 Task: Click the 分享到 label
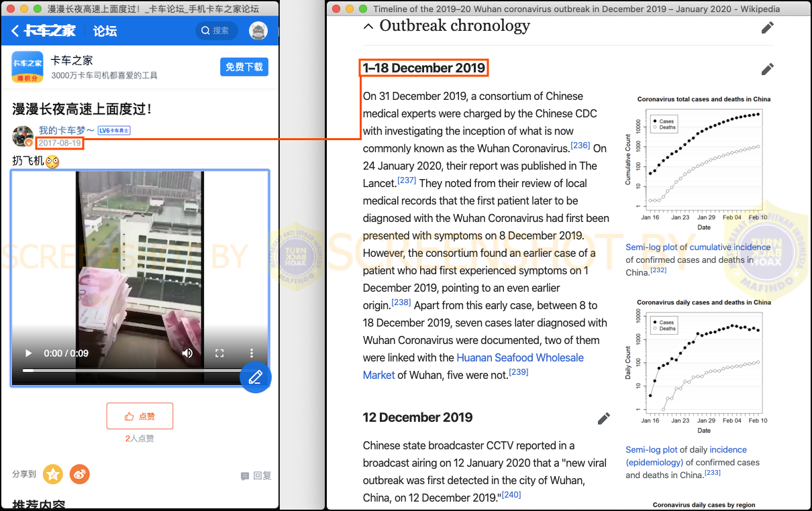point(24,474)
